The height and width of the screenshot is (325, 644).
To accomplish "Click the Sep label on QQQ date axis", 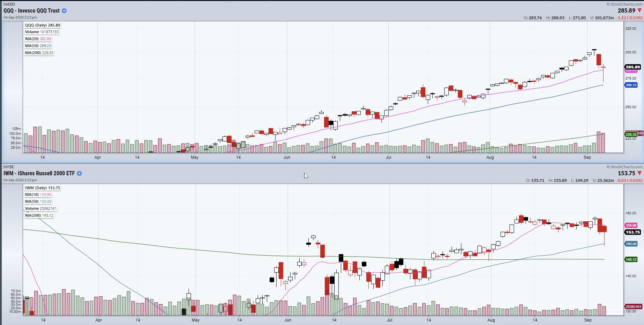I will click(x=587, y=157).
